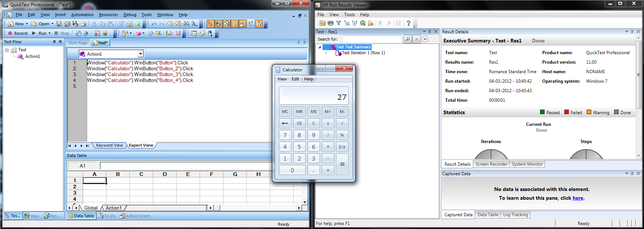Image resolution: width=644 pixels, height=229 pixels.
Task: Click the Expand All tree icon in Results Viewer
Action: tap(347, 23)
